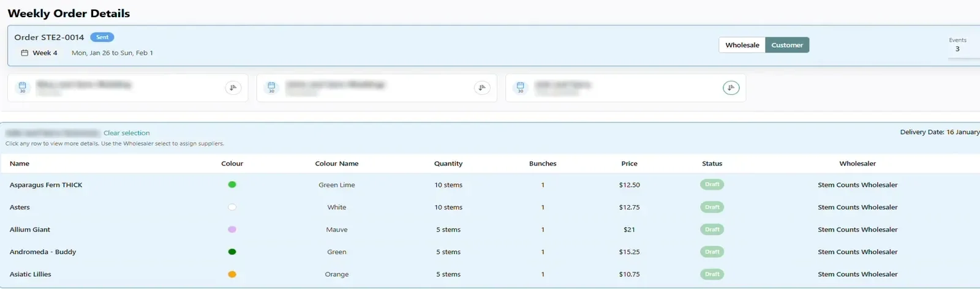Click the Draft badge for Asiatic Lillies
Image resolution: width=980 pixels, height=289 pixels.
coord(712,274)
